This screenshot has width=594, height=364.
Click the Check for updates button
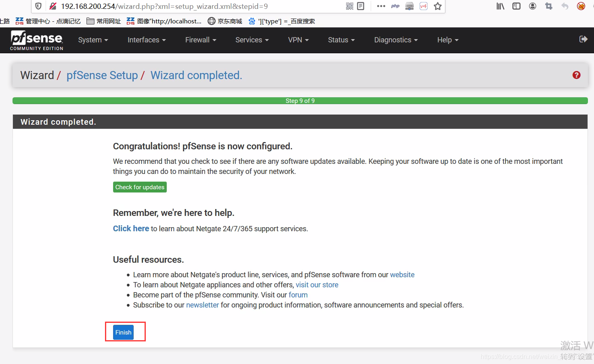pyautogui.click(x=140, y=187)
